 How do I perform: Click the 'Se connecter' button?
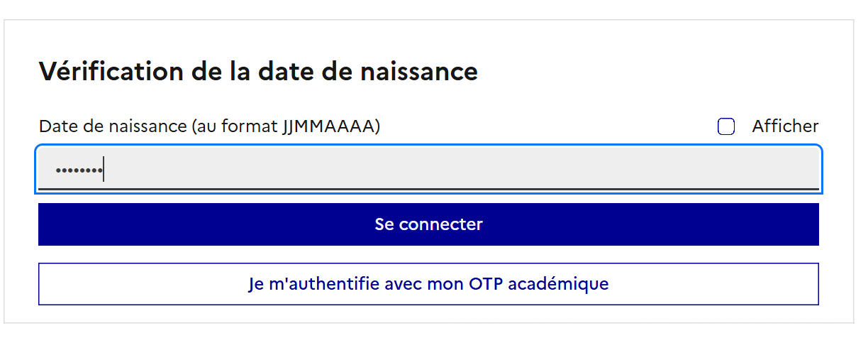click(428, 224)
